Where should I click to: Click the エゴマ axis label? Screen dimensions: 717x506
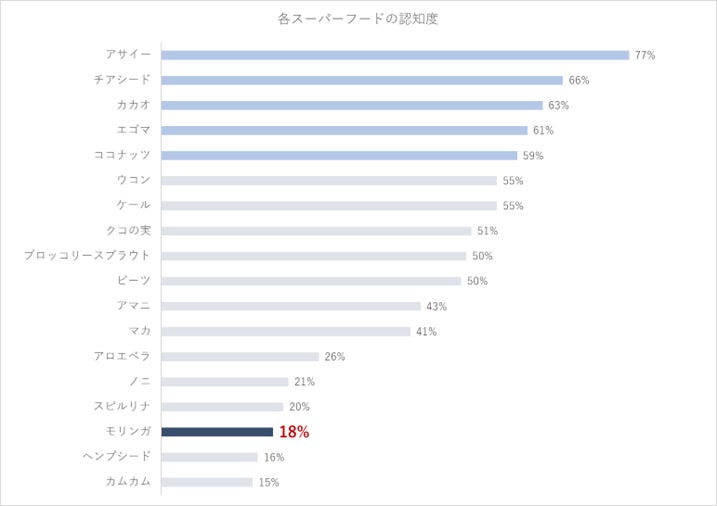point(133,130)
